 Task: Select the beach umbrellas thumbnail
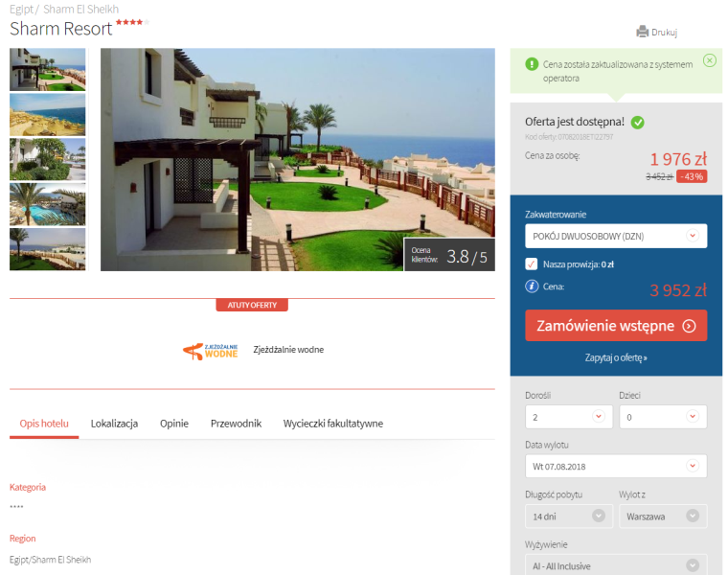coord(47,114)
